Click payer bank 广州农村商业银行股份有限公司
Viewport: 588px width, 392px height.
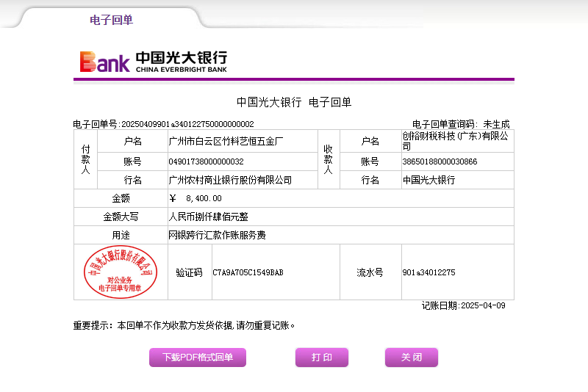click(x=230, y=180)
